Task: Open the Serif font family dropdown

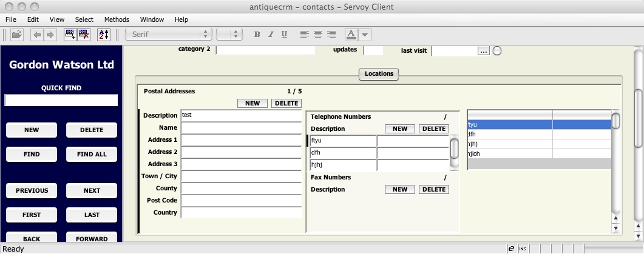Action: [168, 35]
